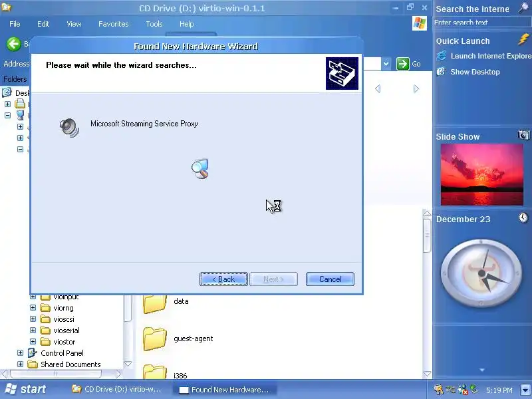Click the Windows logo on start button
This screenshot has height=399, width=532.
click(11, 389)
